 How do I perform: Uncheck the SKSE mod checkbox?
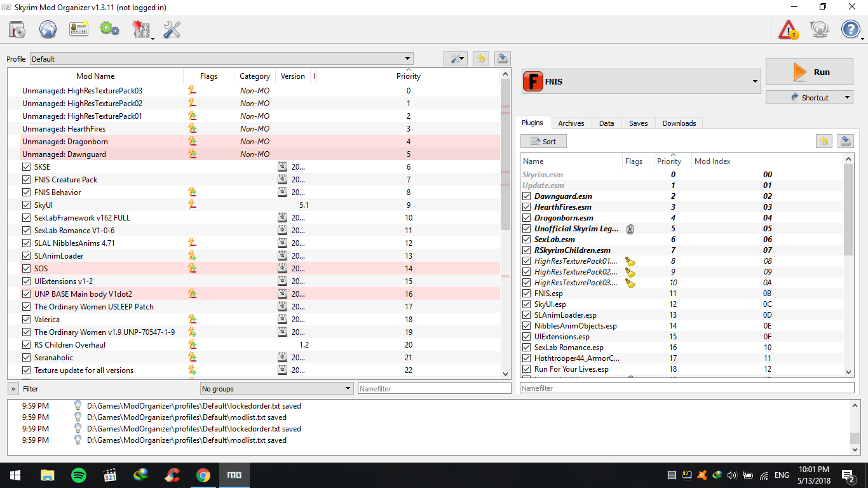click(26, 166)
